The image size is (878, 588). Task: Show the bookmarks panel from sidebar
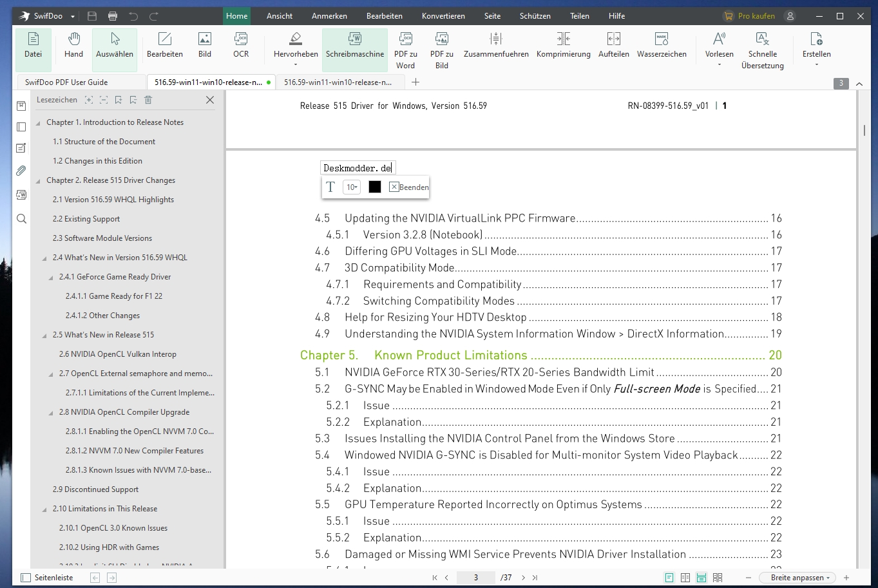(x=21, y=106)
